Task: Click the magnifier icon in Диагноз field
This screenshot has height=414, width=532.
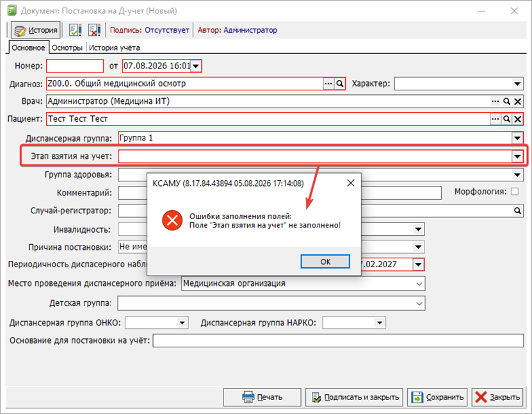Action: [340, 83]
